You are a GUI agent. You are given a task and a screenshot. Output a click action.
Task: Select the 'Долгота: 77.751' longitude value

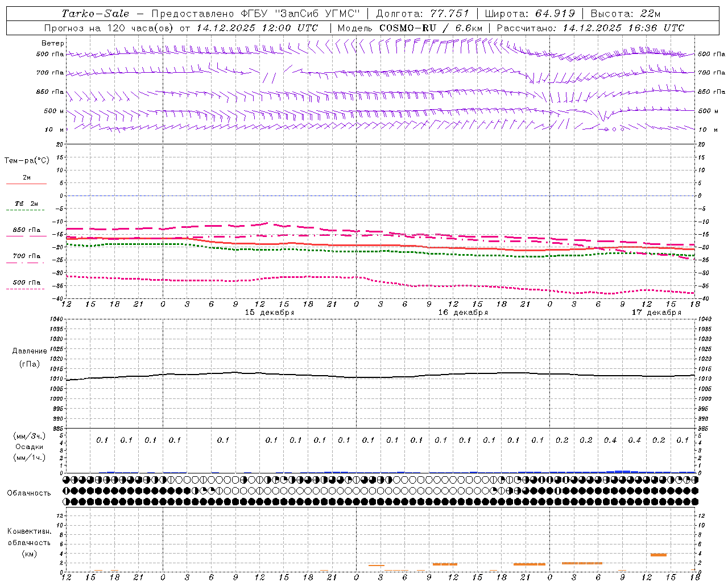423,14
